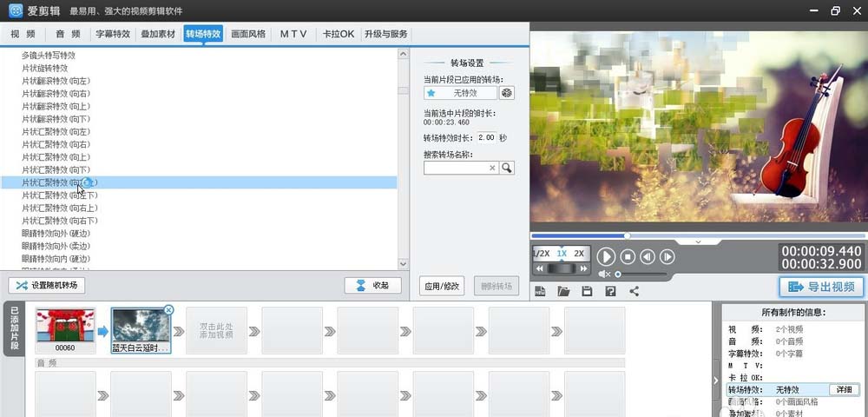This screenshot has width=868, height=417.
Task: Stop the video preview playback
Action: pyautogui.click(x=627, y=256)
